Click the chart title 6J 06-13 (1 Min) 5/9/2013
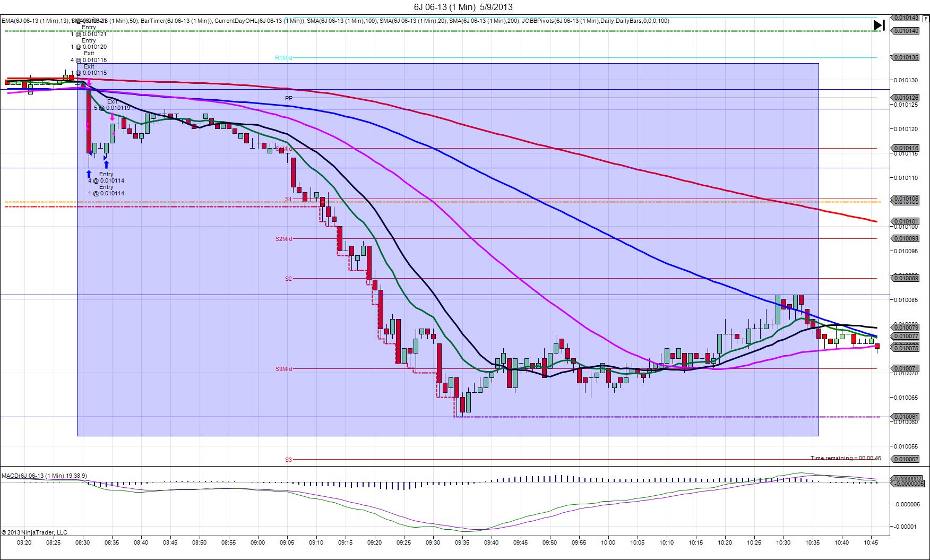This screenshot has width=930, height=560. 463,7
